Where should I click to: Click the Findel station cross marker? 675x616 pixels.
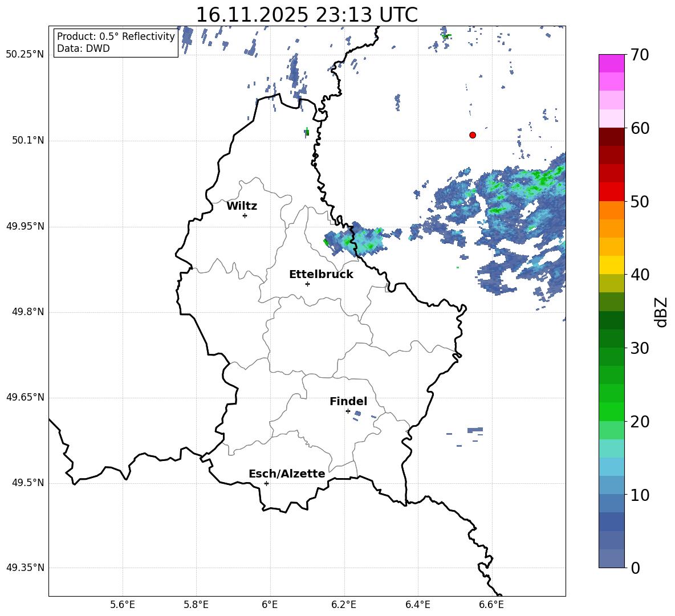point(348,411)
